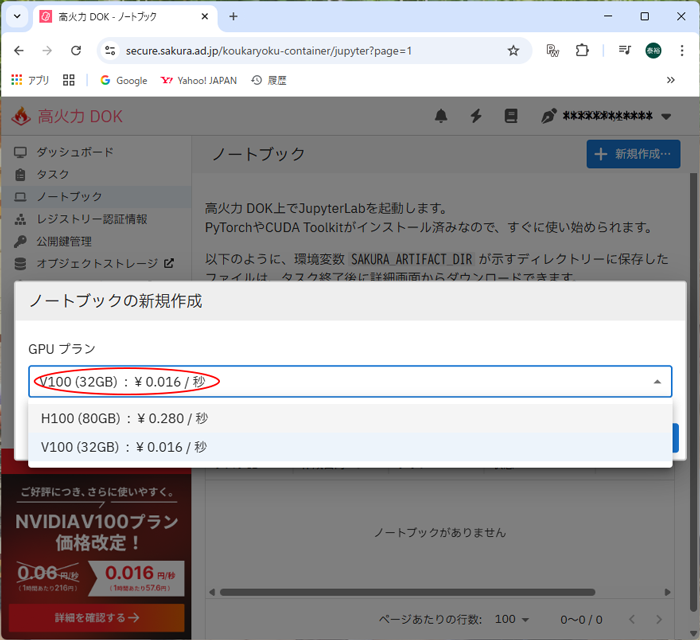700x640 pixels.
Task: Go to previous table page
Action: coord(632,619)
